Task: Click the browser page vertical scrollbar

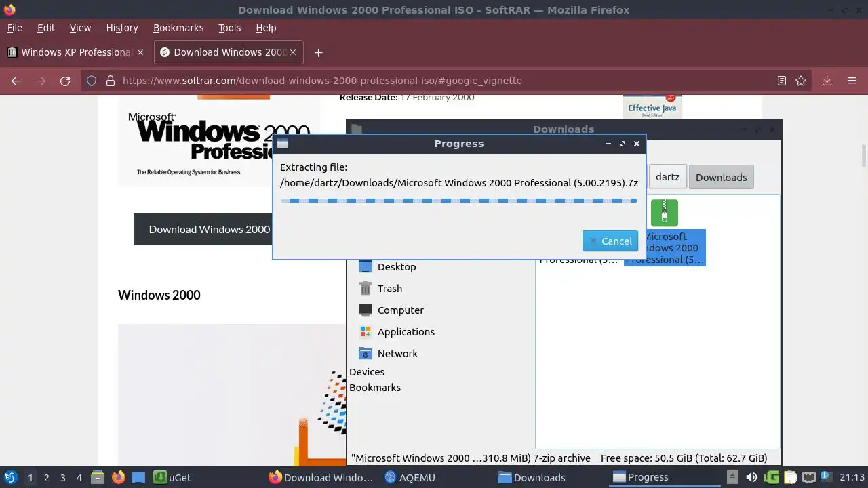Action: coord(863,156)
